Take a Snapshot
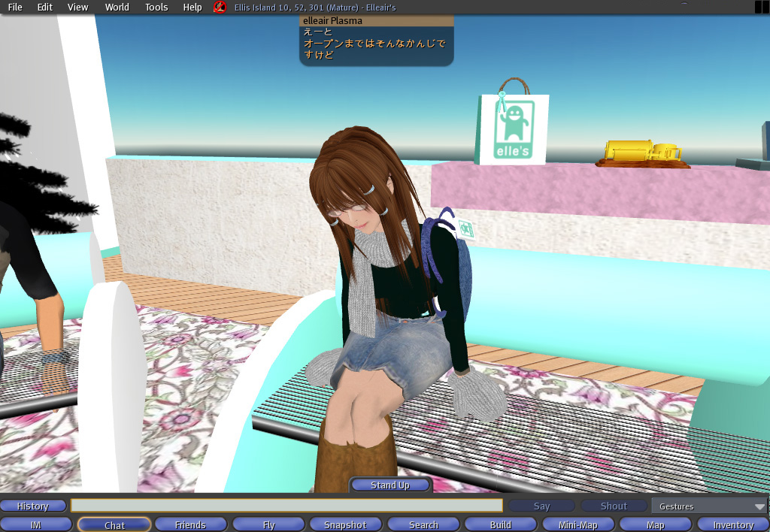 [346, 524]
